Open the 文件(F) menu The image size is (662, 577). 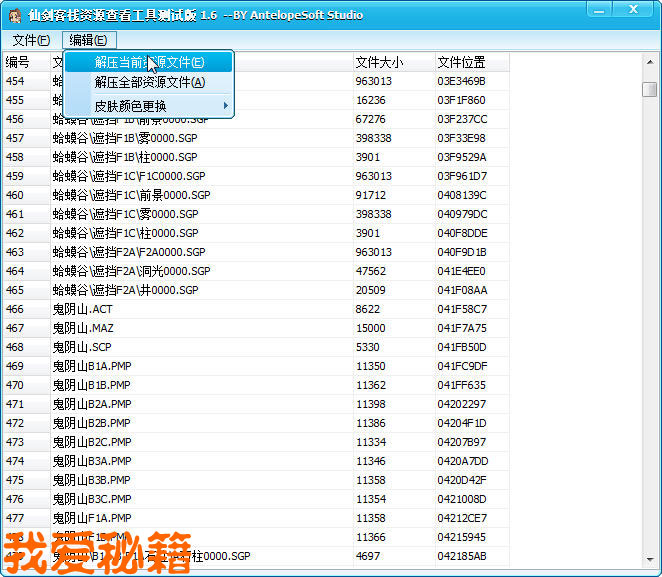(31, 40)
